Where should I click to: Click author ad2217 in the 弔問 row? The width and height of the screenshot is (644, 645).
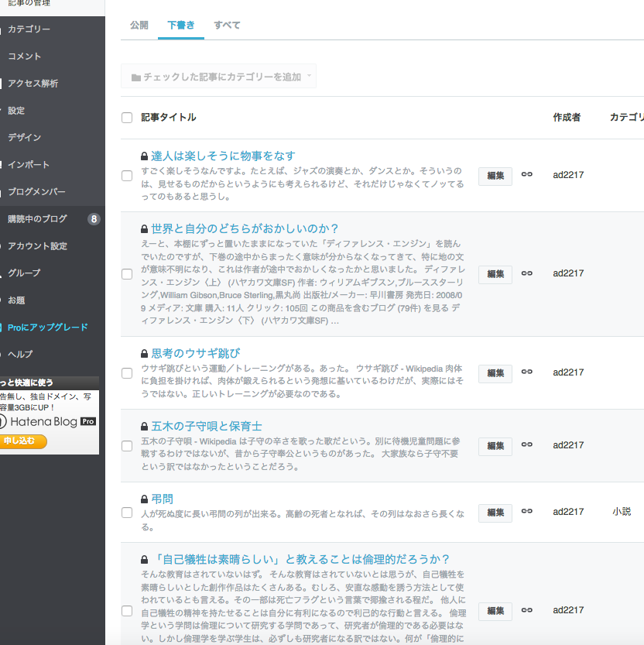(x=568, y=512)
